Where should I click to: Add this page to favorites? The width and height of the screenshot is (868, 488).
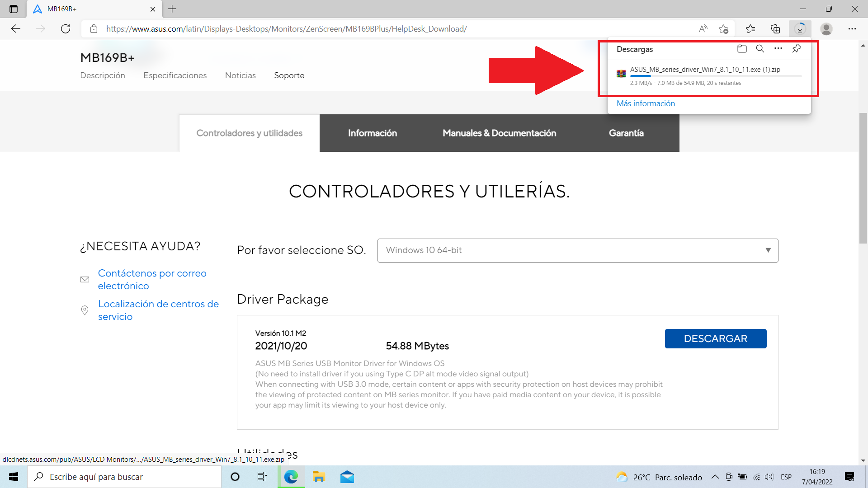723,29
